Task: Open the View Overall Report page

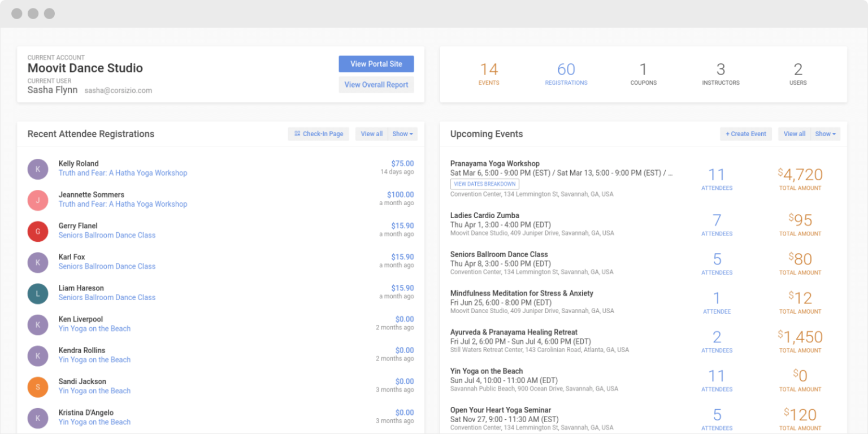Action: click(376, 85)
